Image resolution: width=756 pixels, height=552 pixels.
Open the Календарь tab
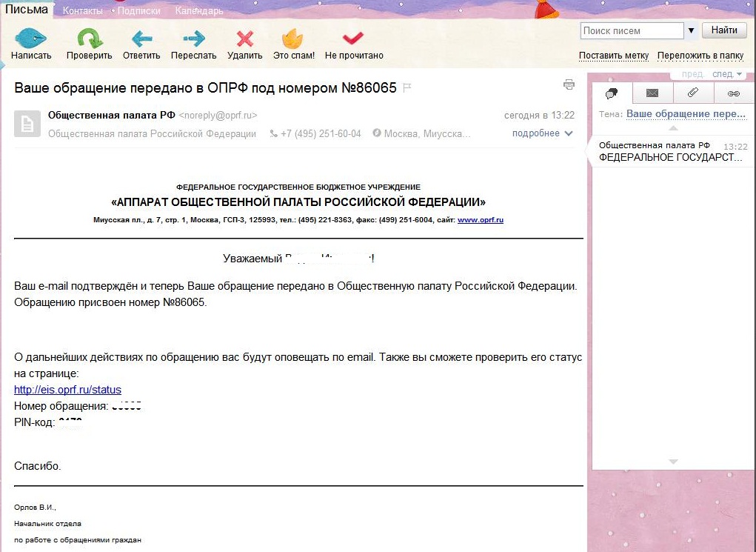199,11
